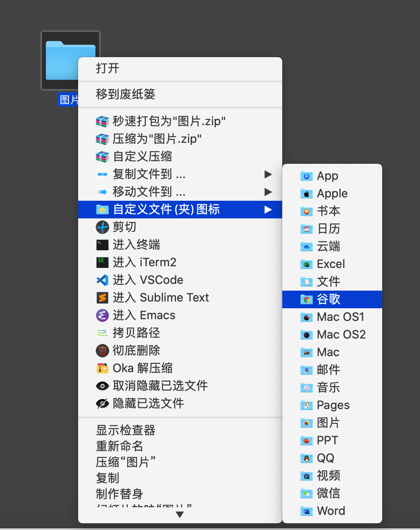Select the blue 图片 folder on the desktop
420x530 pixels.
click(x=61, y=60)
